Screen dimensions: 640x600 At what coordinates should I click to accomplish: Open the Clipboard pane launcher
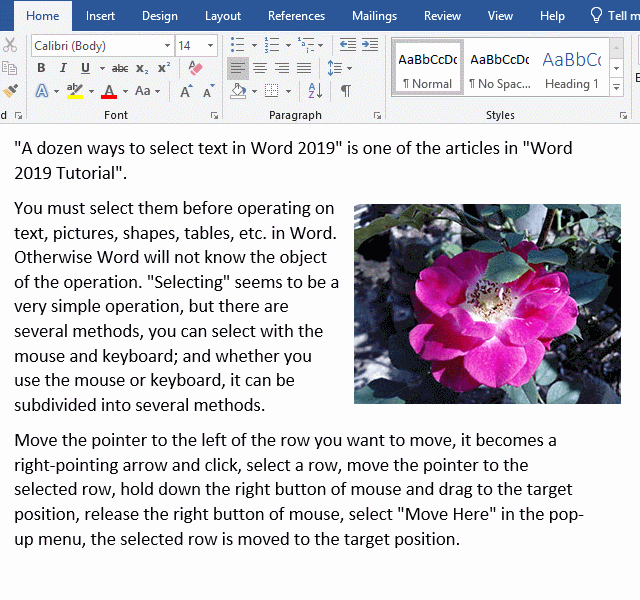(18, 116)
